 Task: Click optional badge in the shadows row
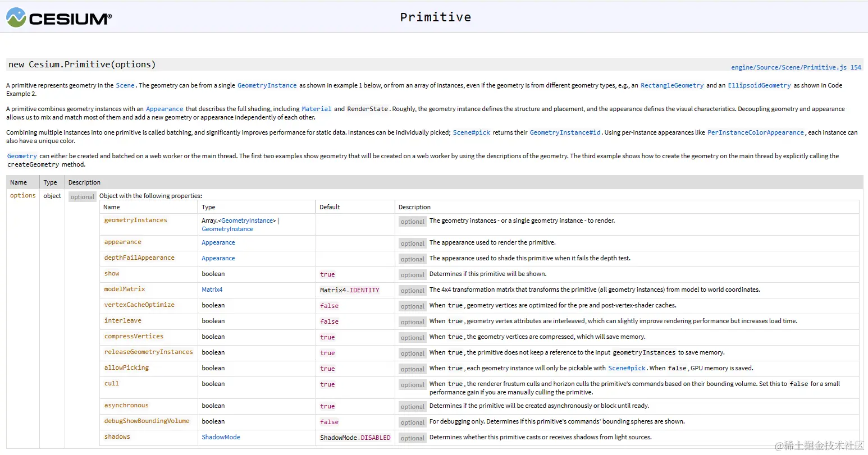(x=413, y=438)
